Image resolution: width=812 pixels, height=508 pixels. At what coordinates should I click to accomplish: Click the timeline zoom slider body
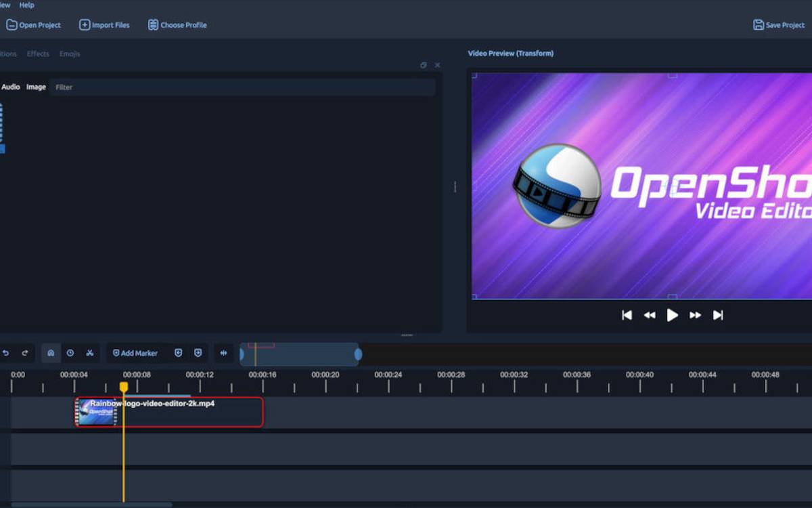coord(300,354)
